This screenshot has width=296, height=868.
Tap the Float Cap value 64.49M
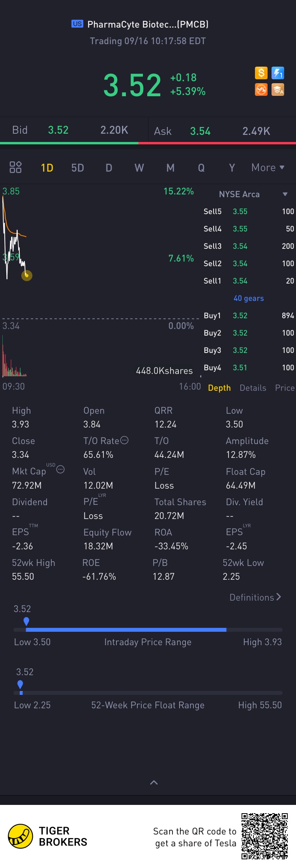coord(241,485)
